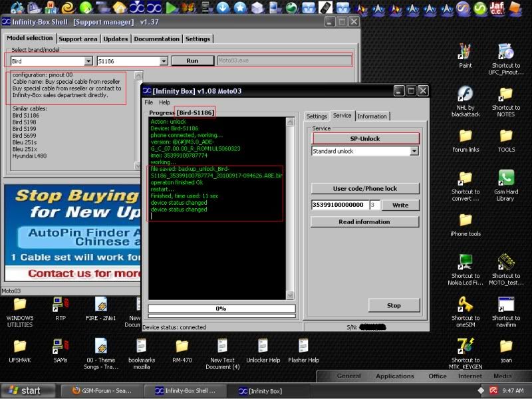The width and height of the screenshot is (532, 399).
Task: Open the Gsm Hard Library icon
Action: point(506,185)
